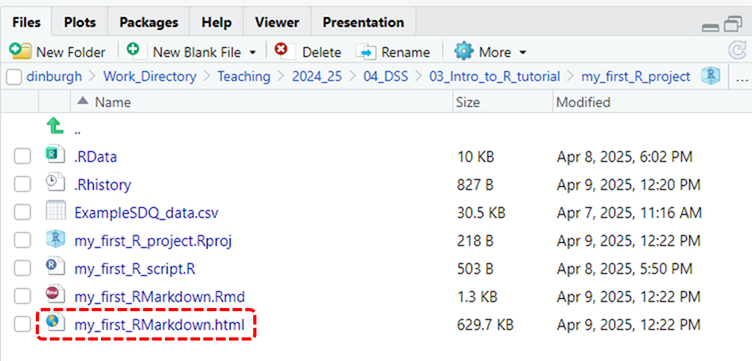Check the box for my_first_RMarkdown.Rmd
Image resolution: width=752 pixels, height=361 pixels.
click(22, 297)
